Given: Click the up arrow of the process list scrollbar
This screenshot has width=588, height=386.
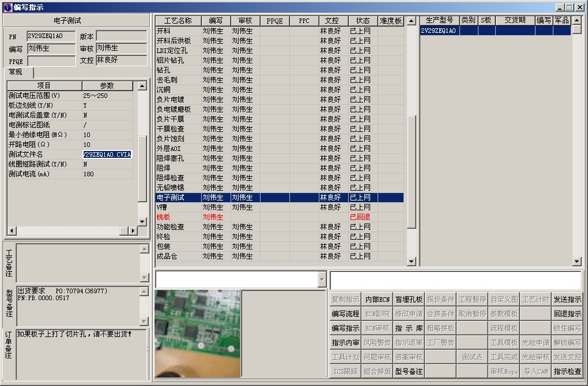Looking at the screenshot, I should pyautogui.click(x=412, y=21).
